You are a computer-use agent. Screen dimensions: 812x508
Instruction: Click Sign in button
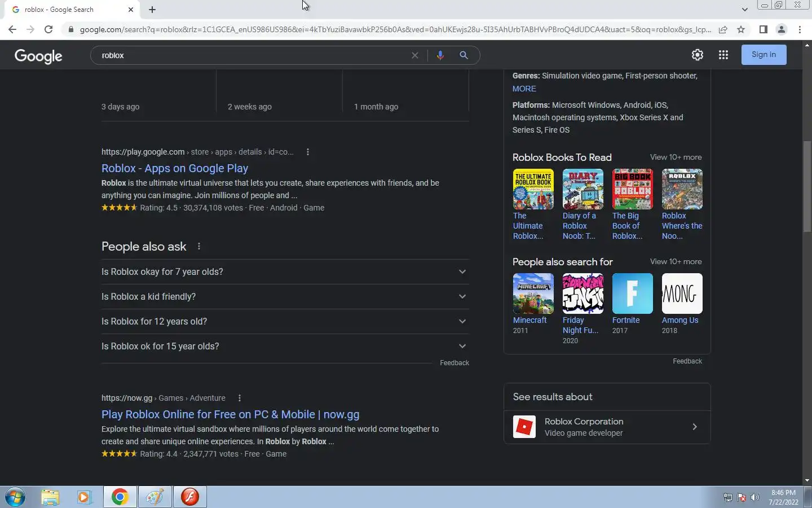click(x=764, y=55)
